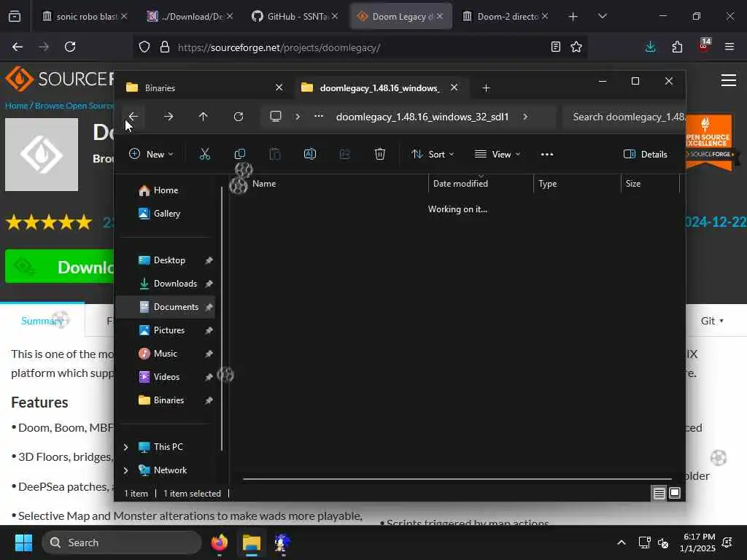Refresh the File Explorer folder view
The image size is (747, 560).
[239, 117]
